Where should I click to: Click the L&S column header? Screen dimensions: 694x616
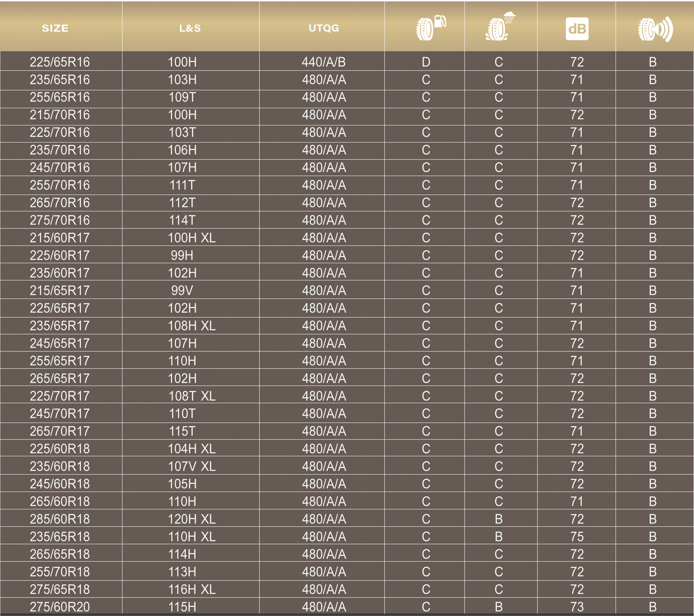click(x=190, y=28)
